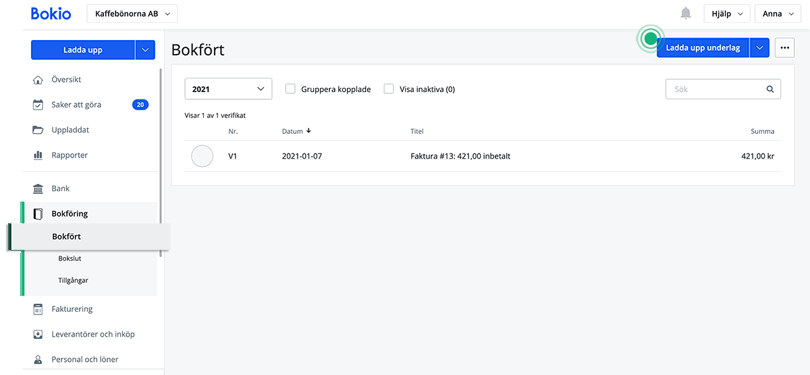Enable the Gruppera kopplade checkbox
This screenshot has height=375, width=810.
(290, 89)
